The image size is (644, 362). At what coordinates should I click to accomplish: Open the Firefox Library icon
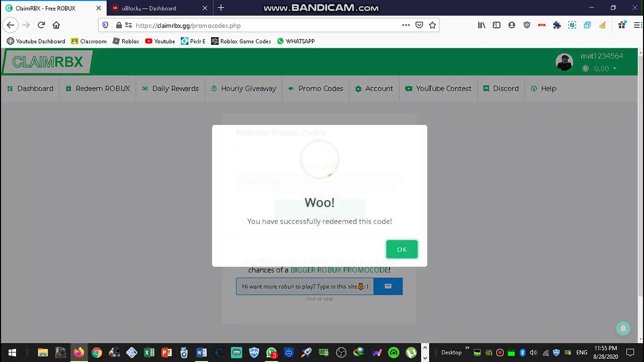481,25
